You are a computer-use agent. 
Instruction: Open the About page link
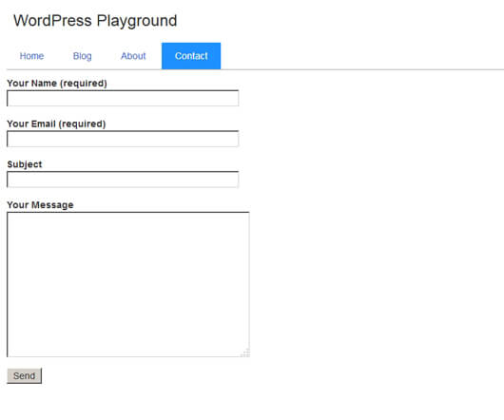click(133, 56)
